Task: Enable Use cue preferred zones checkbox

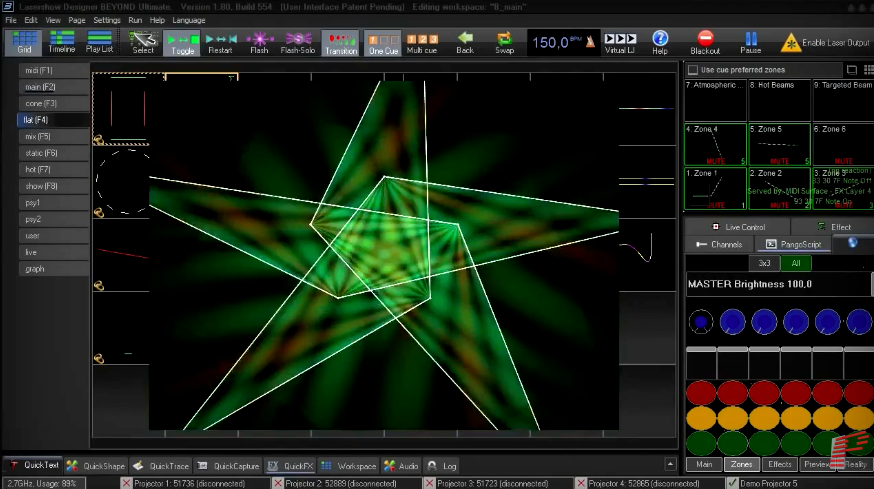Action: [693, 70]
